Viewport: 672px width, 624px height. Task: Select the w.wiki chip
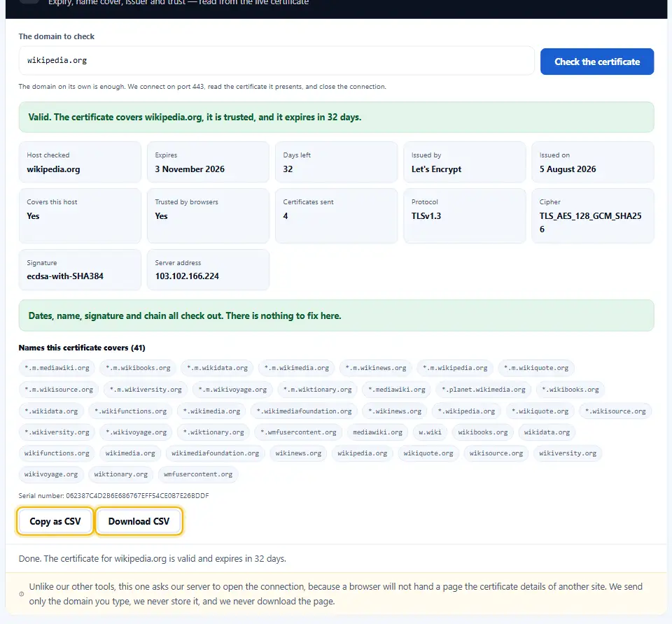click(430, 432)
